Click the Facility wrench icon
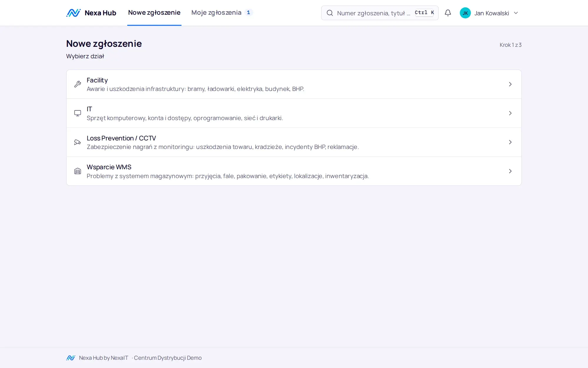 click(78, 84)
